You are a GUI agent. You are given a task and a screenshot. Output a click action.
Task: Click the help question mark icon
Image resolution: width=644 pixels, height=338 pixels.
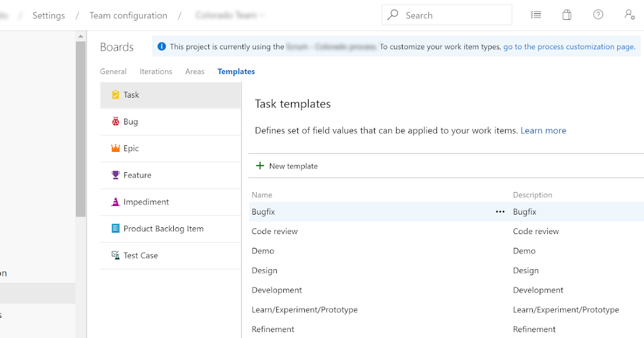598,14
